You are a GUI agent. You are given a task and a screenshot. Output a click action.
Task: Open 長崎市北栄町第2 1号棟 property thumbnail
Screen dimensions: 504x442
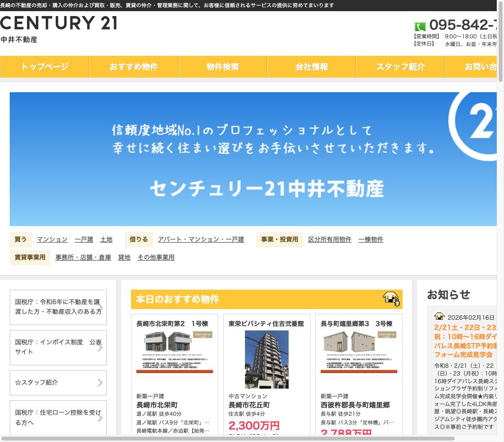click(x=175, y=352)
